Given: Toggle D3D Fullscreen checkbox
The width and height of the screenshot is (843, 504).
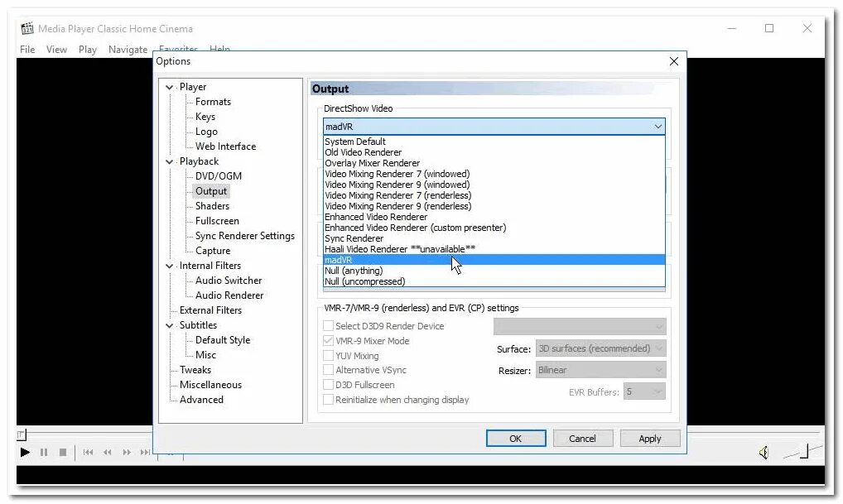Looking at the screenshot, I should 328,385.
